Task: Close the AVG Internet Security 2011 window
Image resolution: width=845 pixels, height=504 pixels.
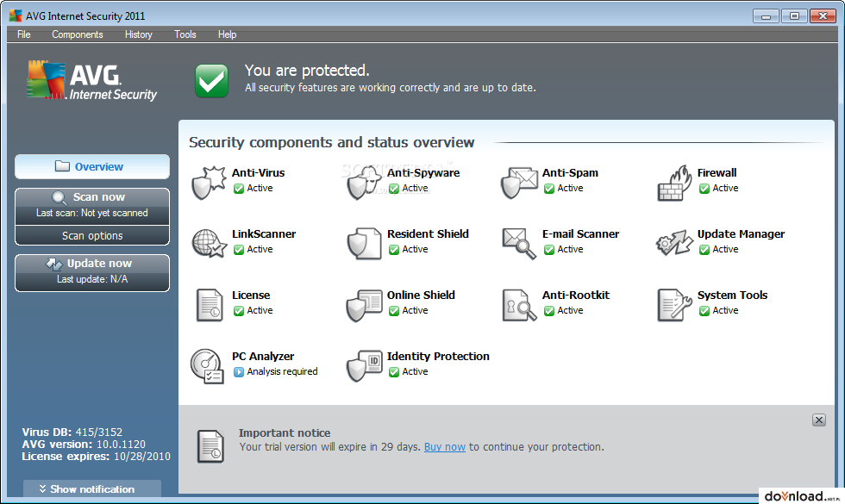Action: [823, 16]
